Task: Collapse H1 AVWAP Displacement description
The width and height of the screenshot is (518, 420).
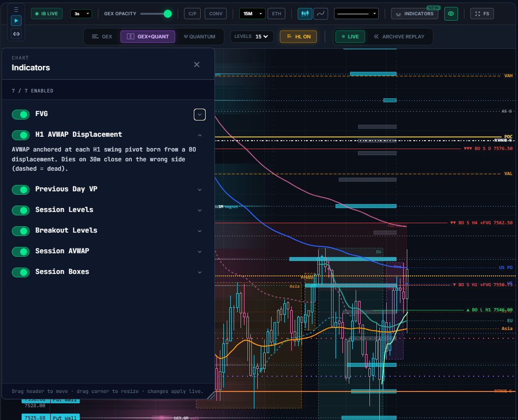Action: pyautogui.click(x=200, y=135)
